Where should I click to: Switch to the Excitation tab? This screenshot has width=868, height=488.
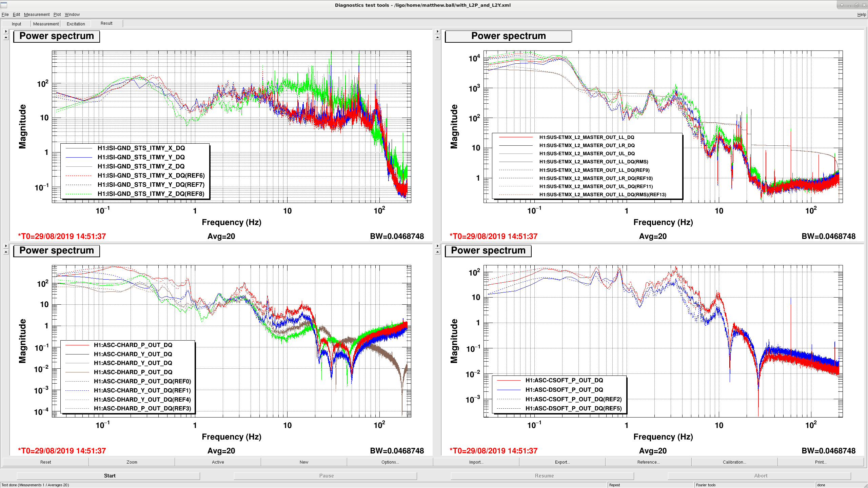coord(76,24)
